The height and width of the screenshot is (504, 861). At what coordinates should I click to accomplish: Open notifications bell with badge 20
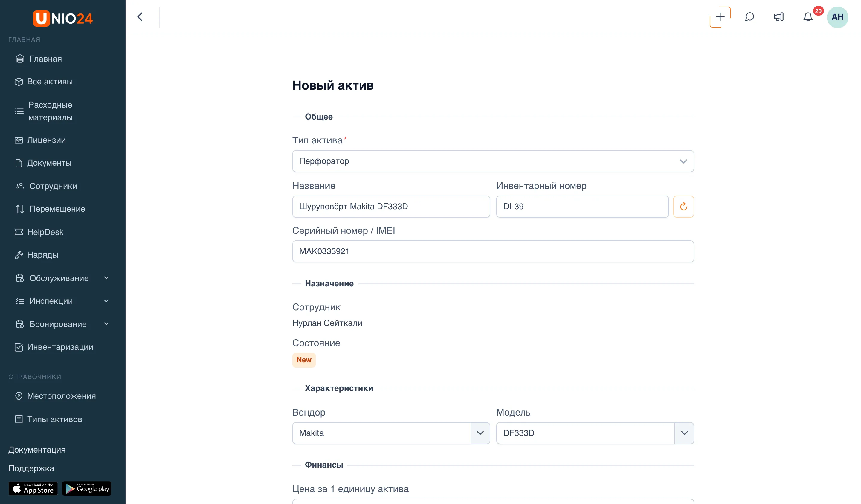click(808, 17)
